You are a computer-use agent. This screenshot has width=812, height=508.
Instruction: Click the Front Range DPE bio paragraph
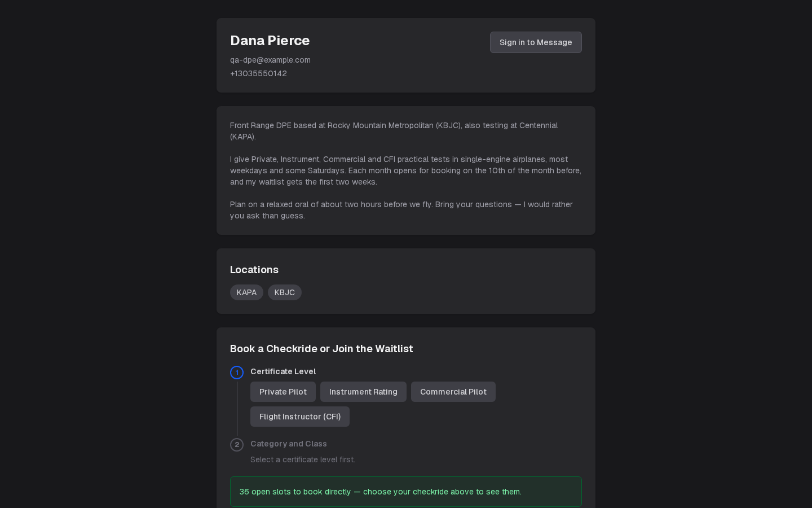[394, 131]
